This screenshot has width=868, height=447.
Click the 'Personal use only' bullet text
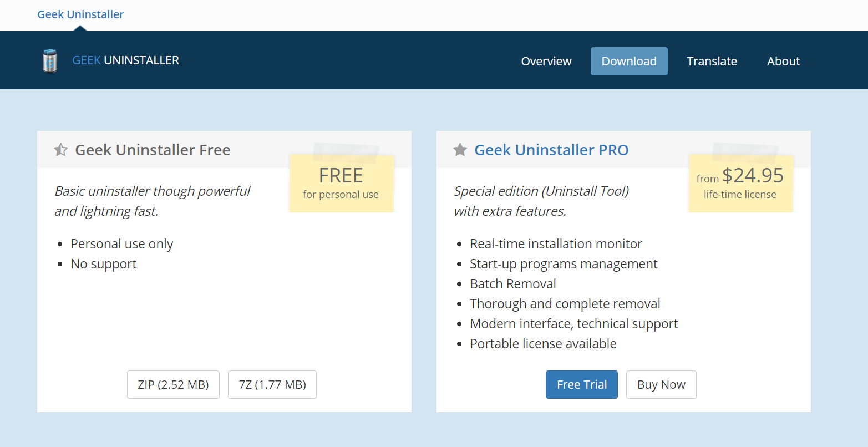click(122, 244)
